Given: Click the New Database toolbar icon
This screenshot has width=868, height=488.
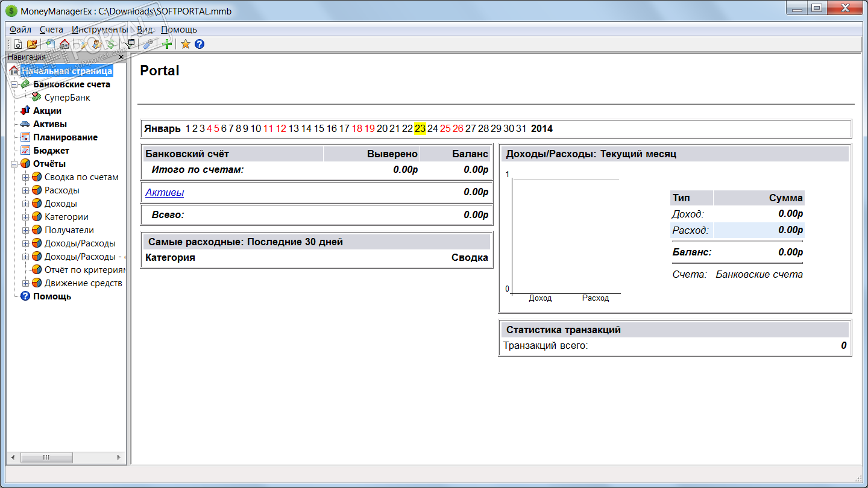Looking at the screenshot, I should click(18, 44).
